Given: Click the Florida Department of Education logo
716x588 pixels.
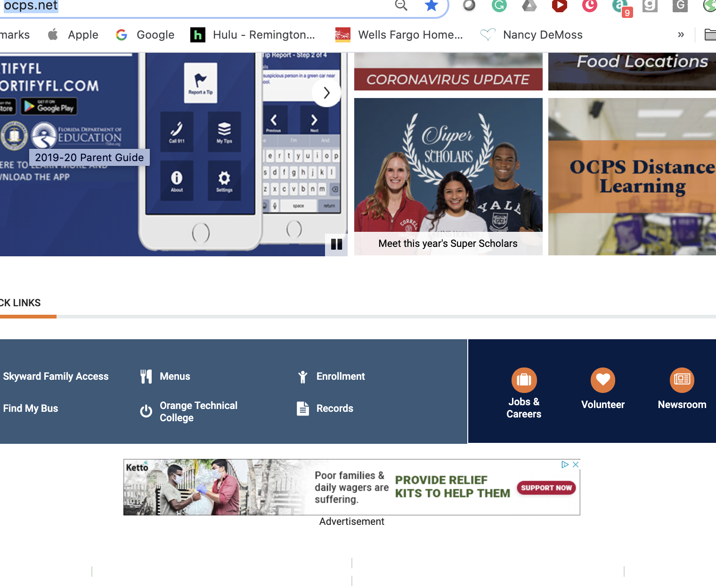Looking at the screenshot, I should (x=77, y=135).
